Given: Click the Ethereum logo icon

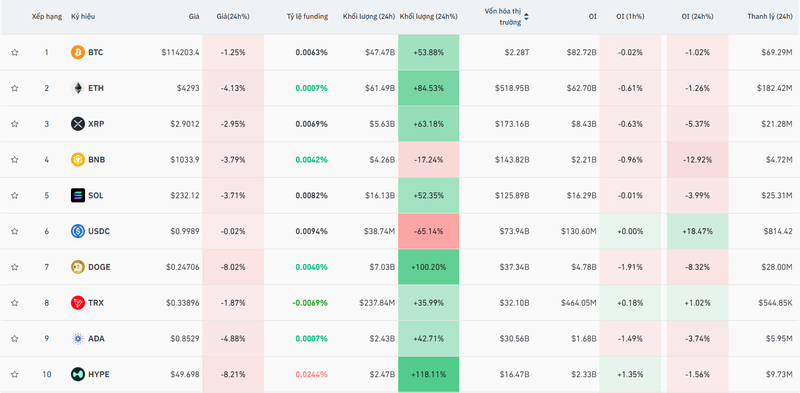Looking at the screenshot, I should pos(78,88).
